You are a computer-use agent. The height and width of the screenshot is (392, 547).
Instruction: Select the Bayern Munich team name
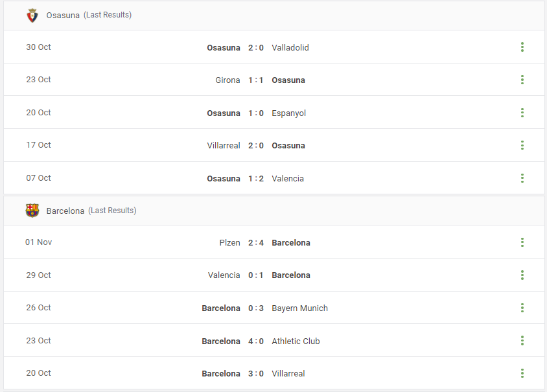[x=299, y=308]
